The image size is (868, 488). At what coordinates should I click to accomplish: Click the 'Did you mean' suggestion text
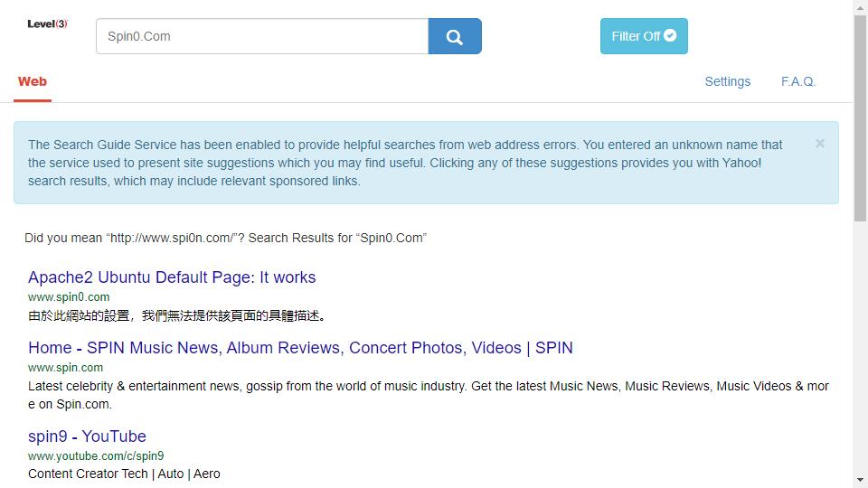click(225, 238)
